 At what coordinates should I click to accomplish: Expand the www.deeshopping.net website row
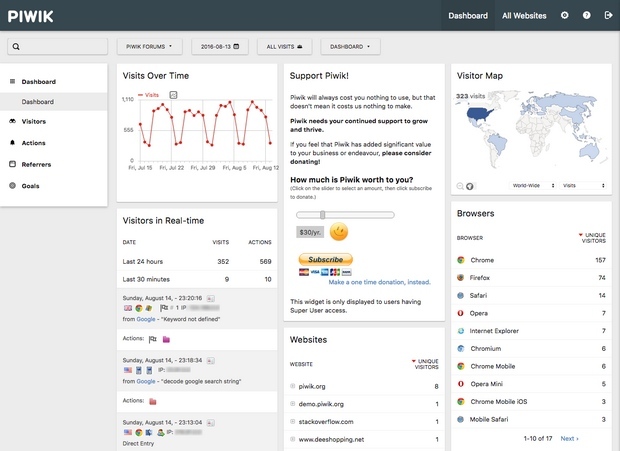point(293,439)
